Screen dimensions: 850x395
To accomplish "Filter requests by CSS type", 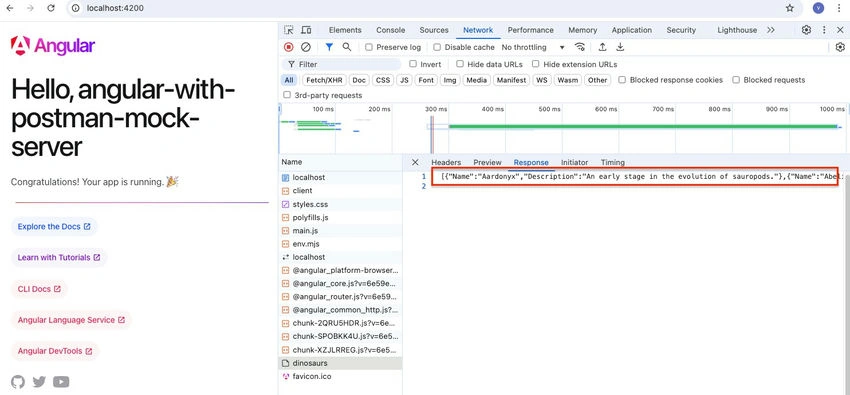I will coord(383,80).
